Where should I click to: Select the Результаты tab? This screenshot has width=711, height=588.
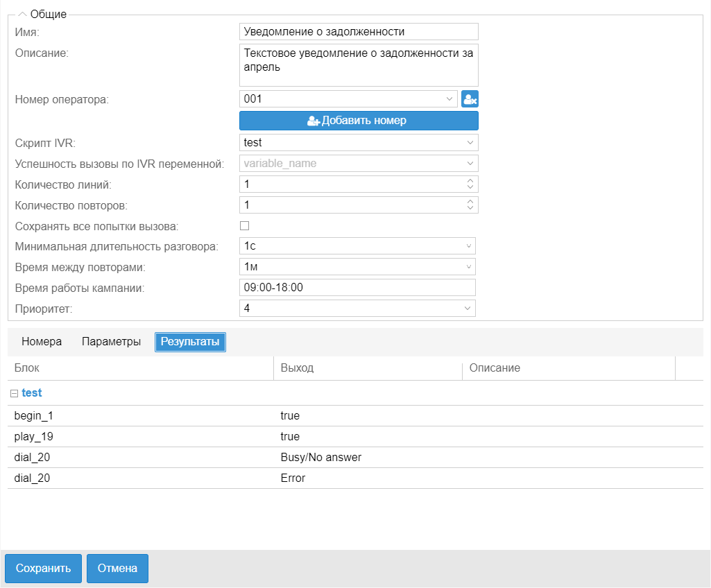190,342
